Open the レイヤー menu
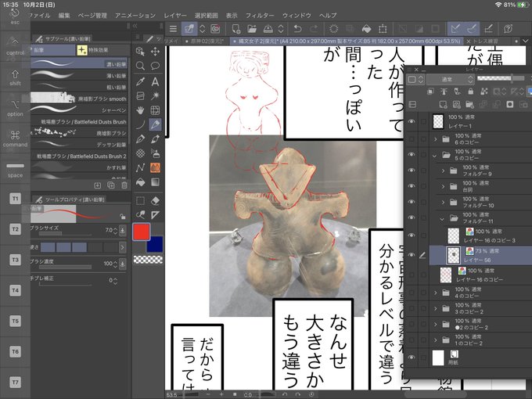The width and height of the screenshot is (532, 399). 175,16
